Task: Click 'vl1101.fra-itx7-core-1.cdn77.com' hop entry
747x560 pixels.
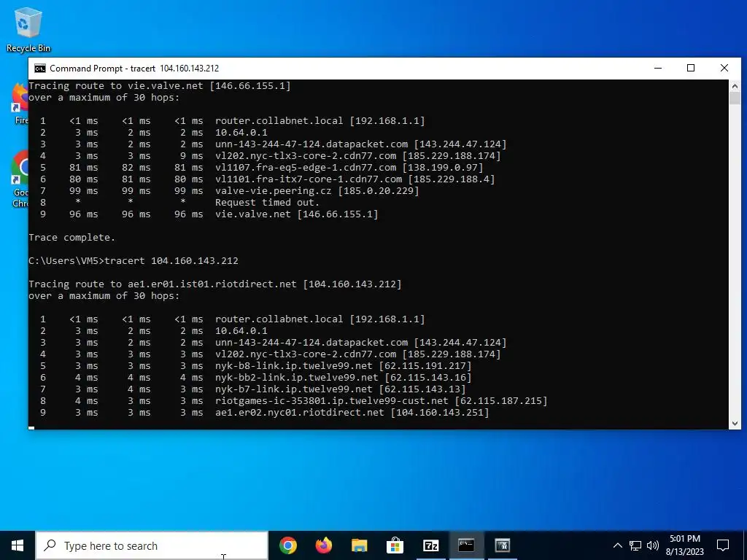Action: pyautogui.click(x=309, y=179)
